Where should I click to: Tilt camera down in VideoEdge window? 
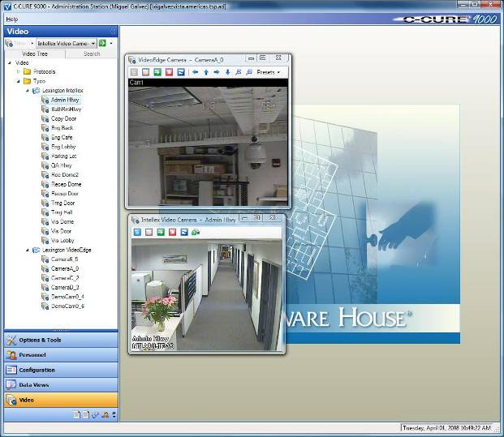coord(227,72)
